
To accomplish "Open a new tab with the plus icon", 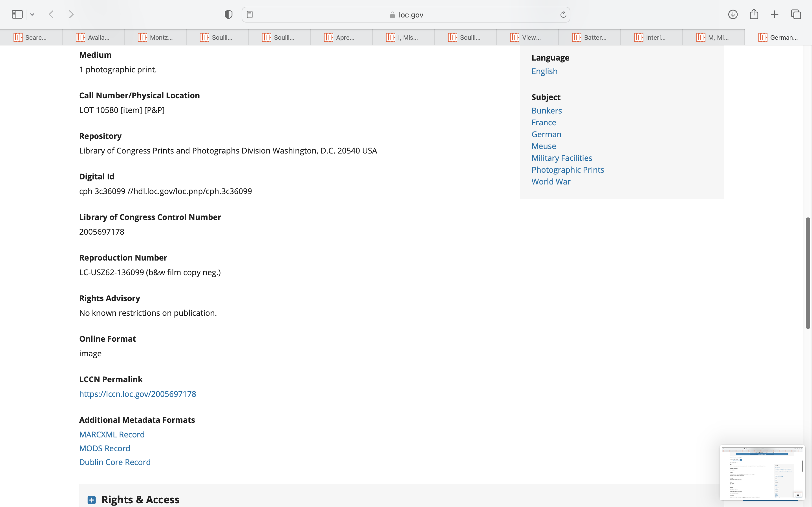I will (x=775, y=14).
